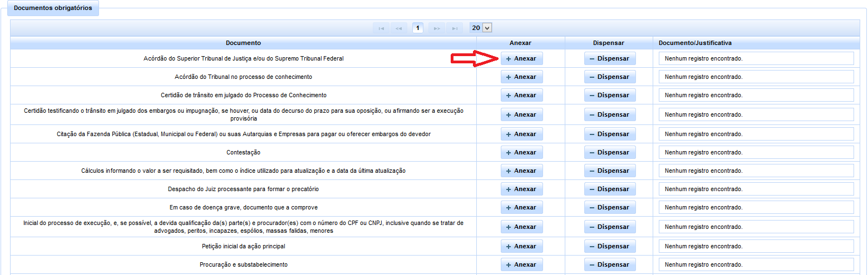This screenshot has width=868, height=275.
Task: Click justificativa field for Contestação row
Action: coord(756,152)
